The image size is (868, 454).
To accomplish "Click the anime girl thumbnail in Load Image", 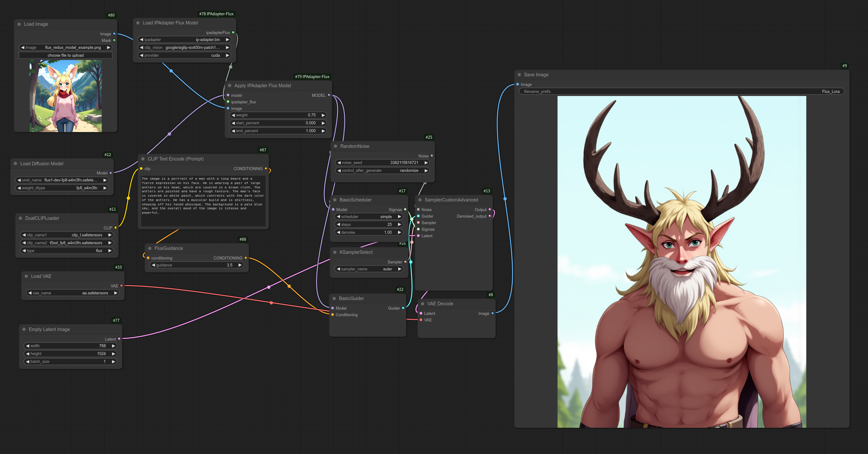I will [66, 96].
